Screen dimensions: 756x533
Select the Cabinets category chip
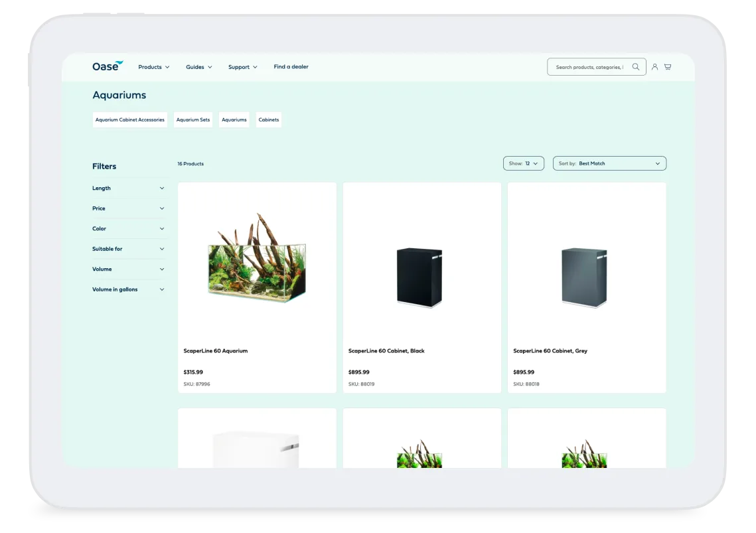pos(269,119)
